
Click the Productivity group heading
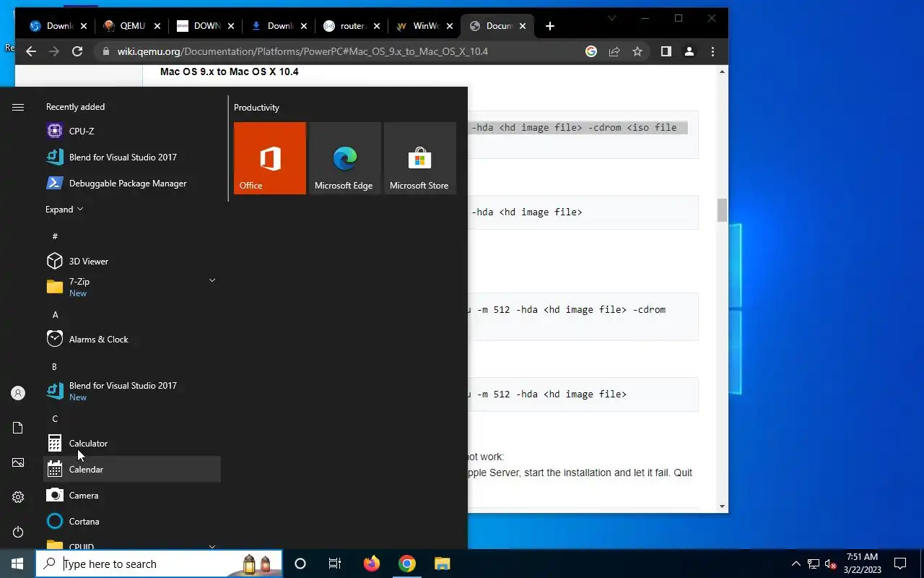pyautogui.click(x=256, y=107)
